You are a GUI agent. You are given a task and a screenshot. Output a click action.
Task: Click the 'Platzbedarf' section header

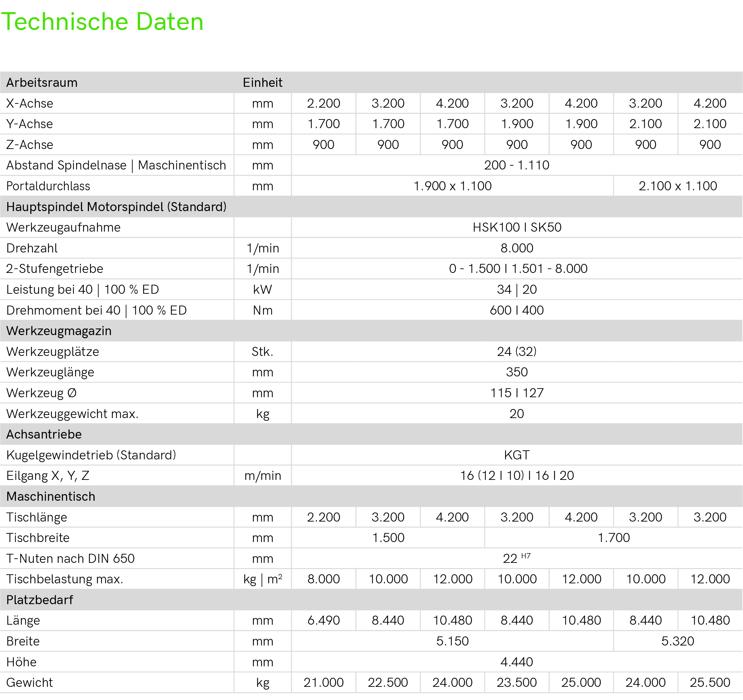40,600
